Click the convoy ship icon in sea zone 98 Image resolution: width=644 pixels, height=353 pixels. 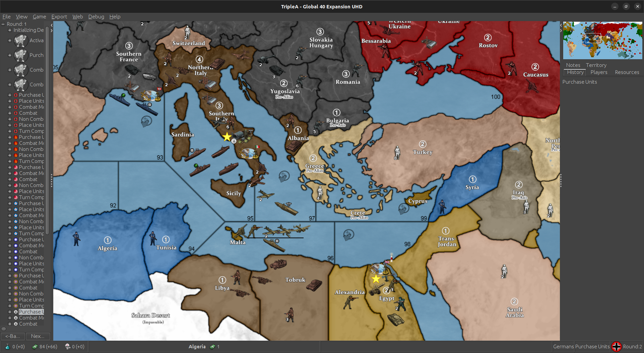pyautogui.click(x=348, y=235)
